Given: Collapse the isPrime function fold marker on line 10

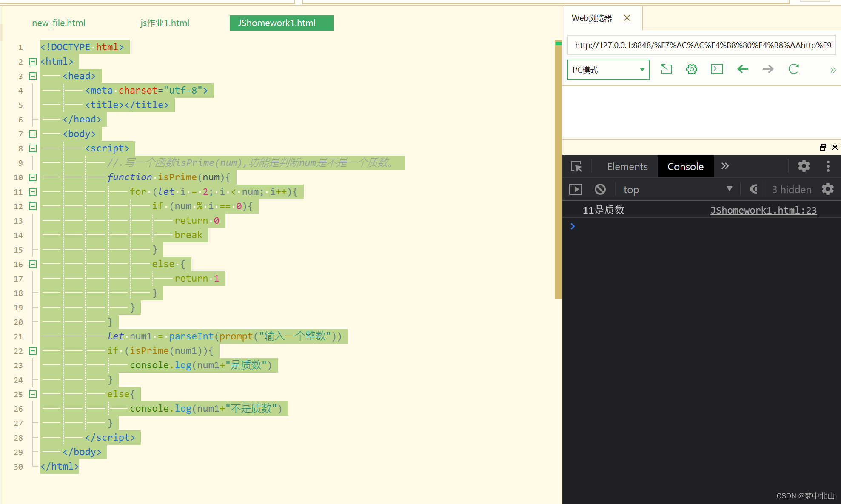Looking at the screenshot, I should click(x=33, y=177).
